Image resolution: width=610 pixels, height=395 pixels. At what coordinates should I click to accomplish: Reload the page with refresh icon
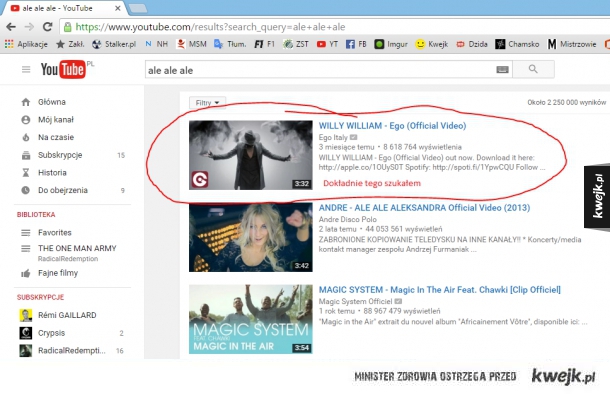pyautogui.click(x=47, y=27)
